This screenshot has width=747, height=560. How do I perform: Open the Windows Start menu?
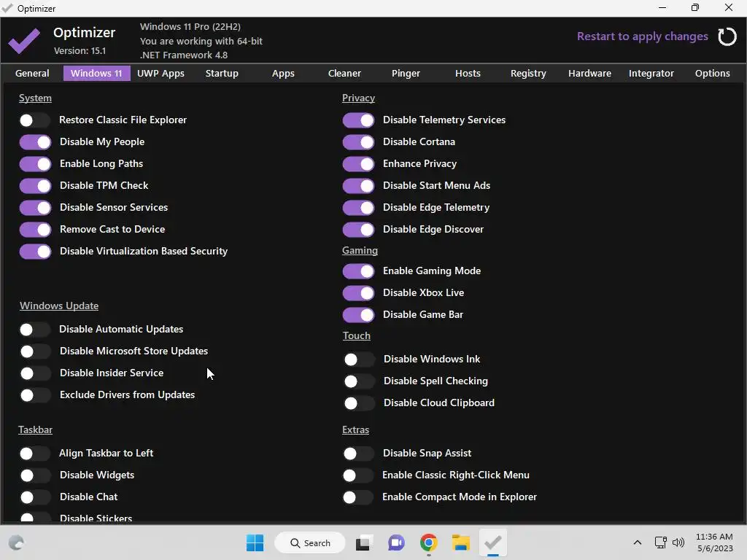tap(255, 542)
